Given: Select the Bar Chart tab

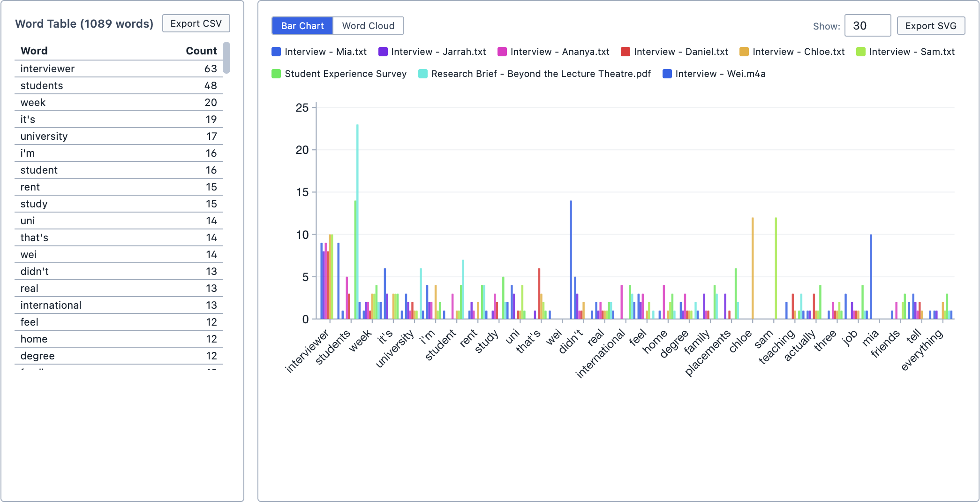Looking at the screenshot, I should click(x=302, y=26).
